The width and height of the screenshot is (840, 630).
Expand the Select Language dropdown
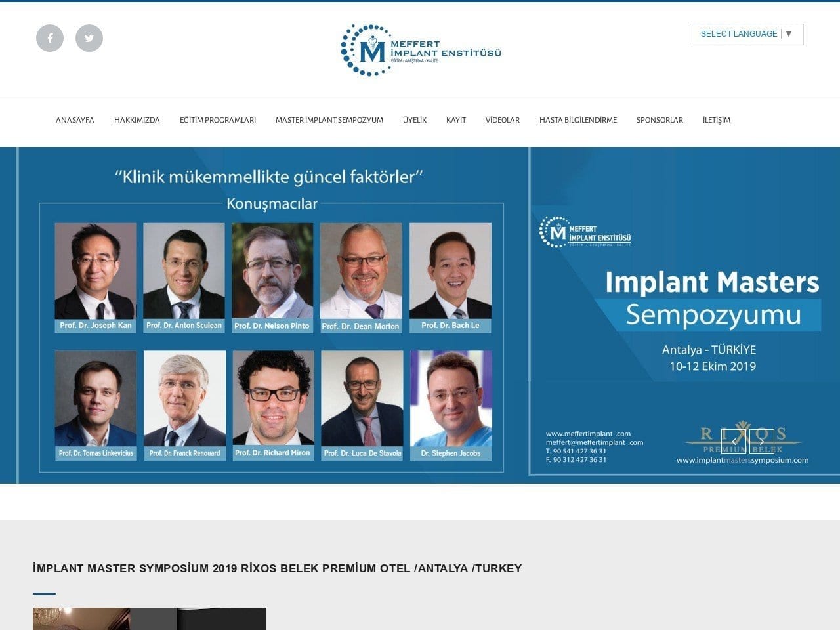747,34
